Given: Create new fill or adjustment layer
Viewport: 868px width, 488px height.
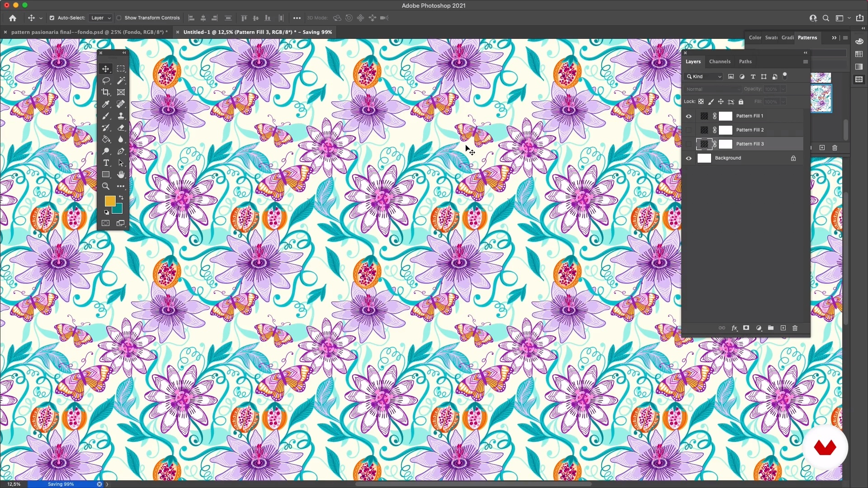Looking at the screenshot, I should 759,328.
